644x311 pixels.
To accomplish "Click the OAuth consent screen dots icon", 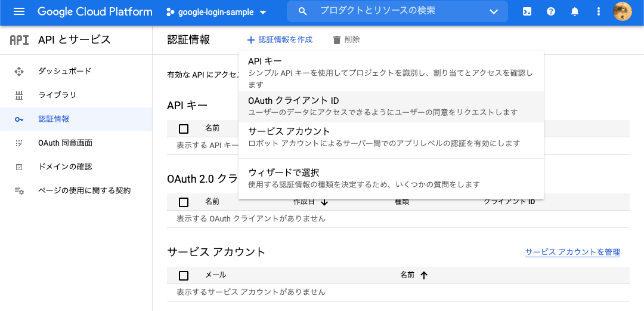I will click(x=19, y=143).
